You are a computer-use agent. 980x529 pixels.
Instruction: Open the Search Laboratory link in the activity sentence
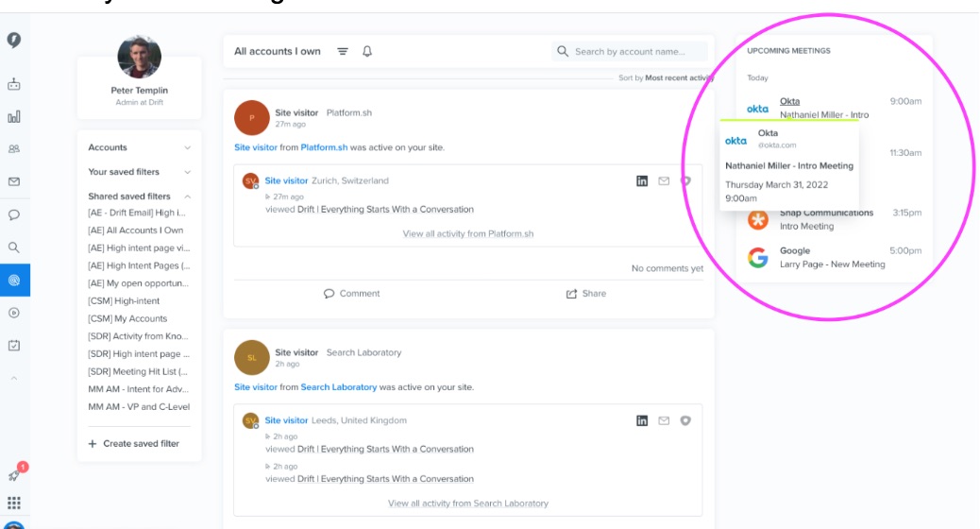pos(339,387)
